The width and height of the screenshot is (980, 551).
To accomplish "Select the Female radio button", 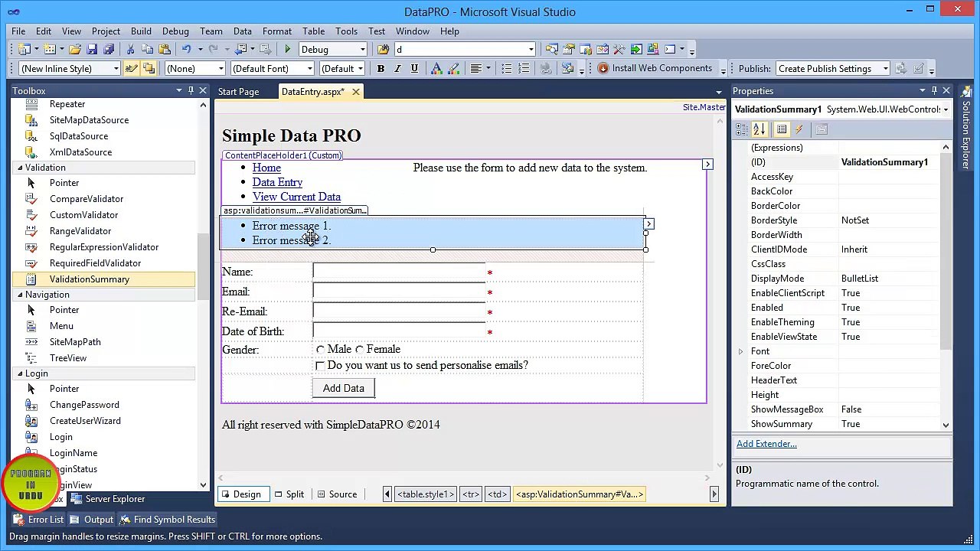I will pyautogui.click(x=359, y=350).
